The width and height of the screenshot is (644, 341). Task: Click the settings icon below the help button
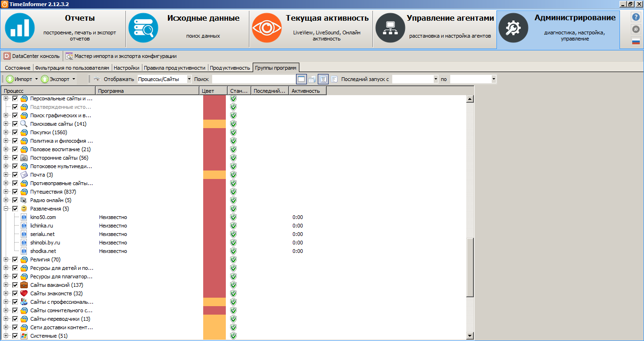[x=636, y=29]
